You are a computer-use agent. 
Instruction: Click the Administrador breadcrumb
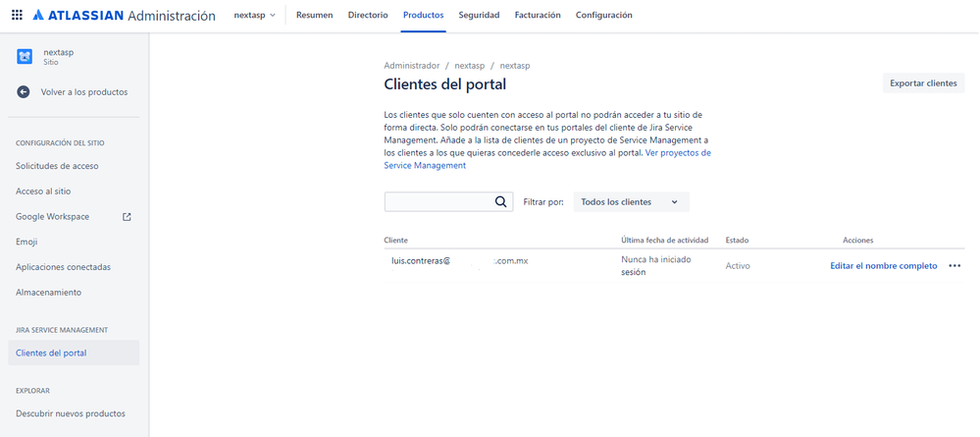pos(412,65)
